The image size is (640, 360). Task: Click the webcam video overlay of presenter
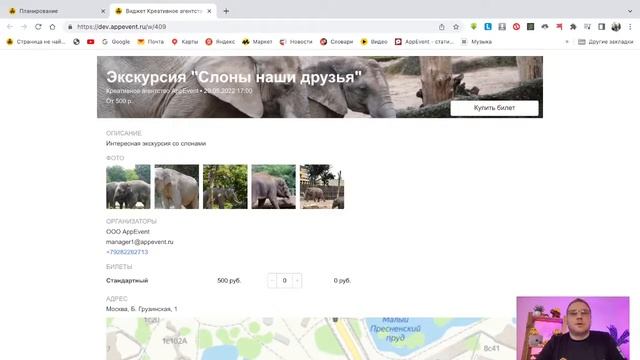(x=573, y=328)
